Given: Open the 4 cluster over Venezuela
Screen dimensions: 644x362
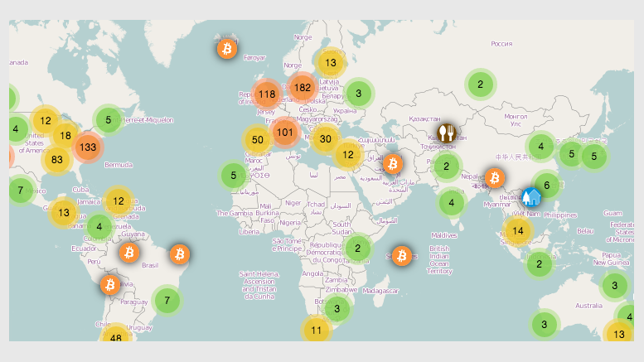Looking at the screenshot, I should 99,226.
